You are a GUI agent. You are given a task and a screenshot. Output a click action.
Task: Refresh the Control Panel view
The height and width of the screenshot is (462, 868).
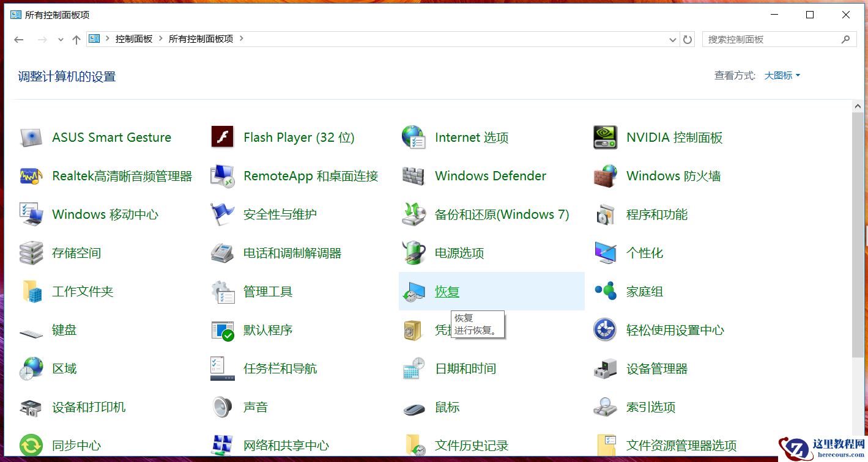click(688, 38)
